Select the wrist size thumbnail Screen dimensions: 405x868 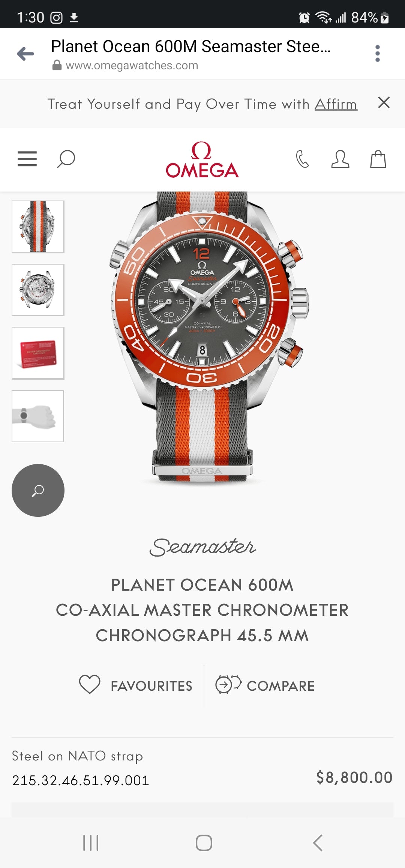[38, 416]
